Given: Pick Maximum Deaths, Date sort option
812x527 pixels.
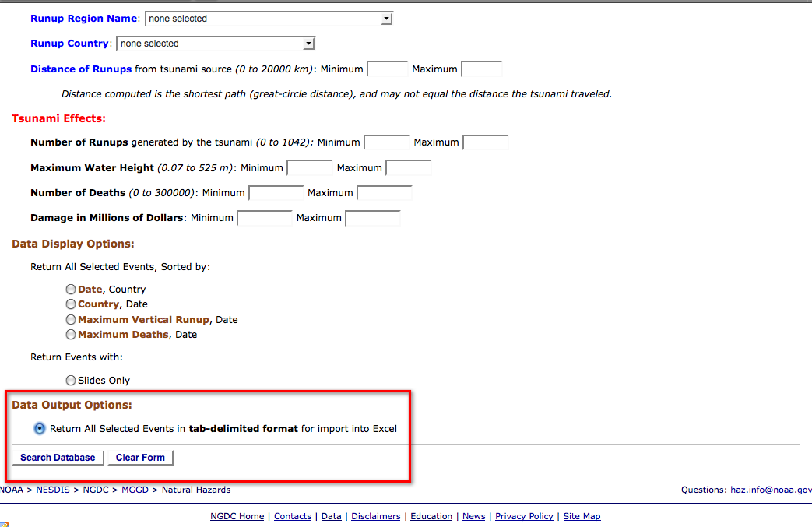Looking at the screenshot, I should (71, 335).
